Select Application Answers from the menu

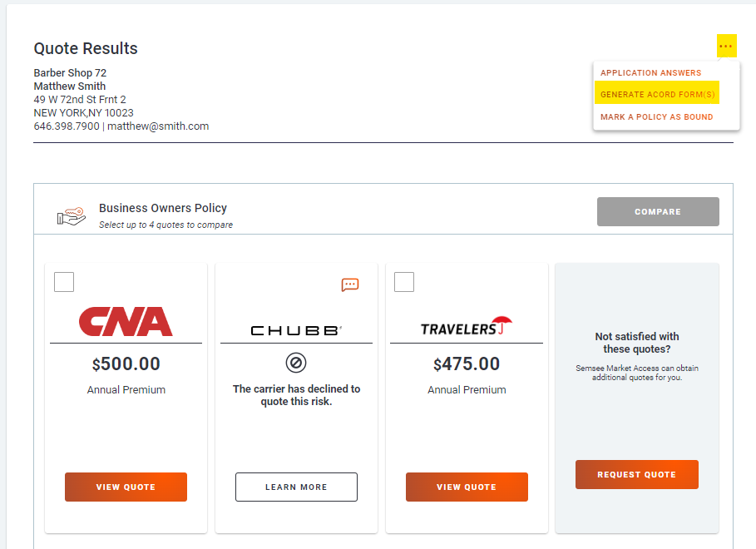[x=650, y=73]
